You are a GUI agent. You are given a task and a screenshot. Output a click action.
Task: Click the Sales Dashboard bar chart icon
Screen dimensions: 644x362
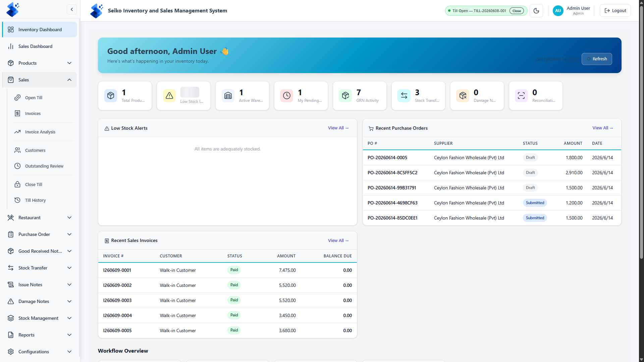coord(11,46)
